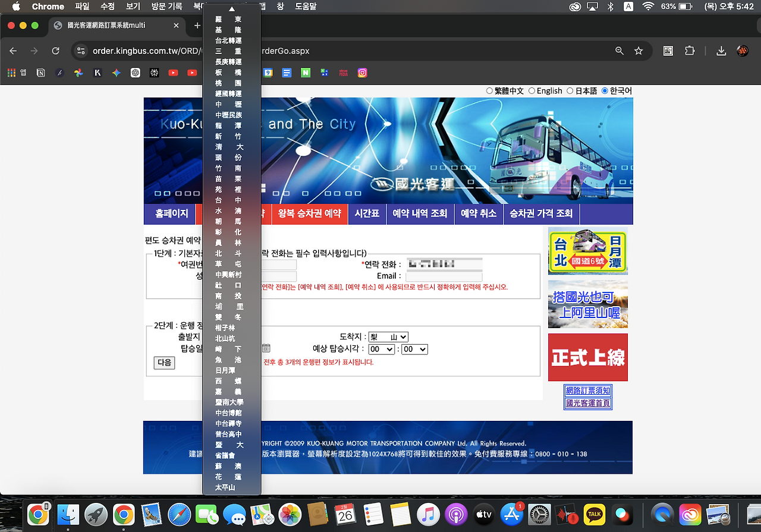The height and width of the screenshot is (532, 761).
Task: Click the 다음 button
Action: [x=164, y=363]
